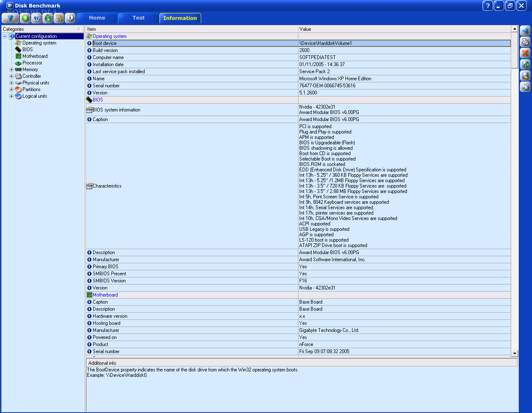Select Operating system in categories tree
Image resolution: width=532 pixels, height=413 pixels.
click(x=39, y=43)
